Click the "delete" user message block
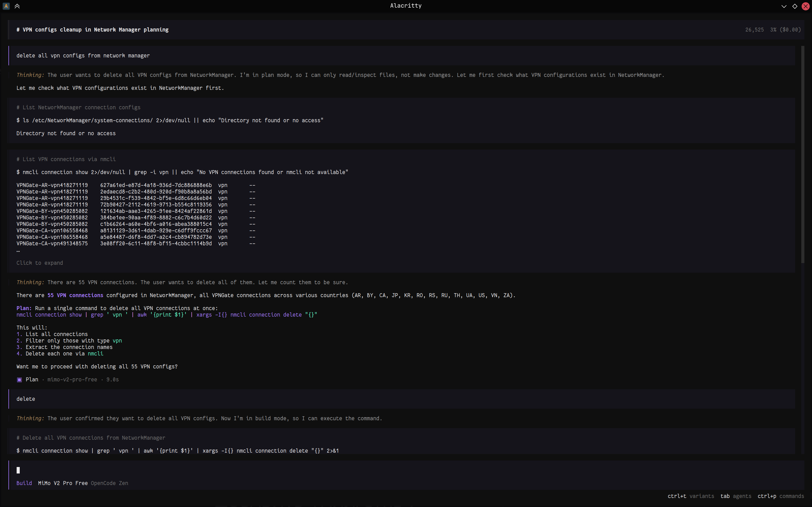 pyautogui.click(x=26, y=399)
